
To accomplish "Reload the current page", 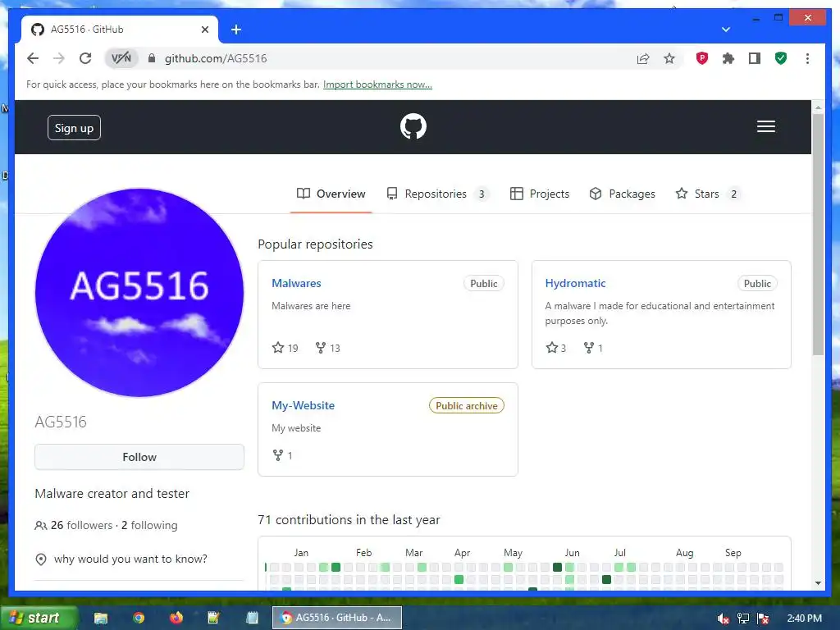I will click(85, 58).
